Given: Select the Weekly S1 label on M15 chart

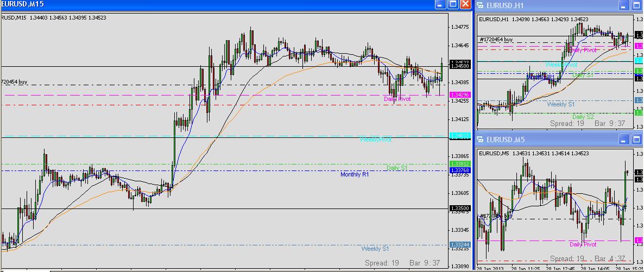Looking at the screenshot, I should click(375, 249).
